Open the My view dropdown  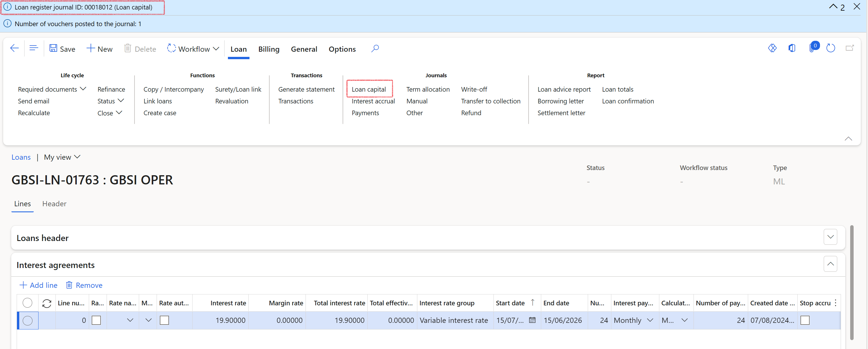pyautogui.click(x=62, y=157)
